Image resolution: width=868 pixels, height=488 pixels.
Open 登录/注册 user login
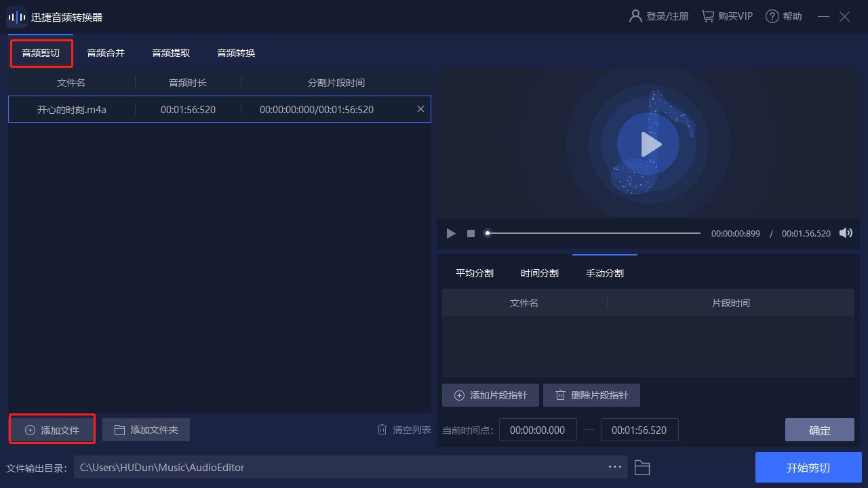[659, 16]
